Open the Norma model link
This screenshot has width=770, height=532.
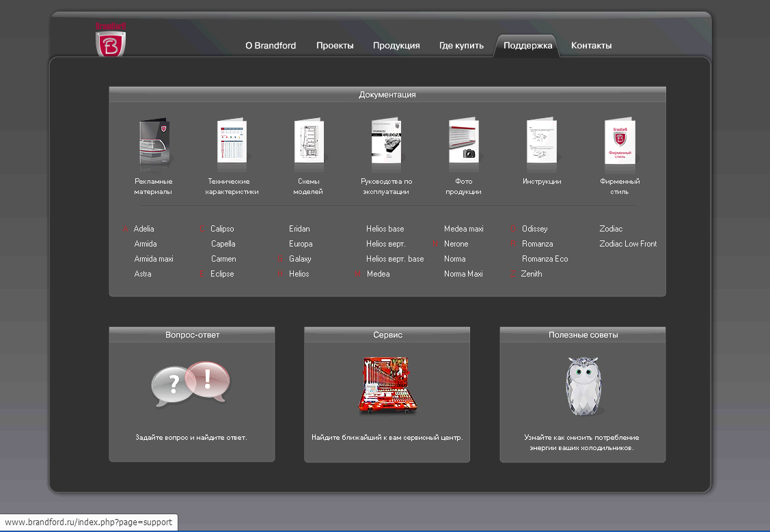click(x=455, y=259)
